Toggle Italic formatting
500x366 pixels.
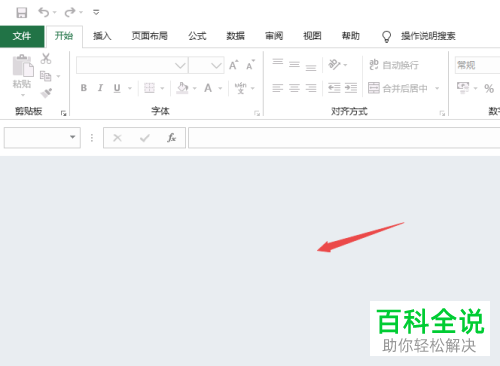(100, 88)
